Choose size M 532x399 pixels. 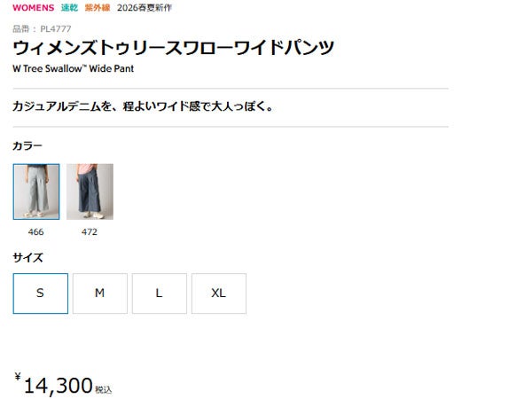pyautogui.click(x=99, y=293)
